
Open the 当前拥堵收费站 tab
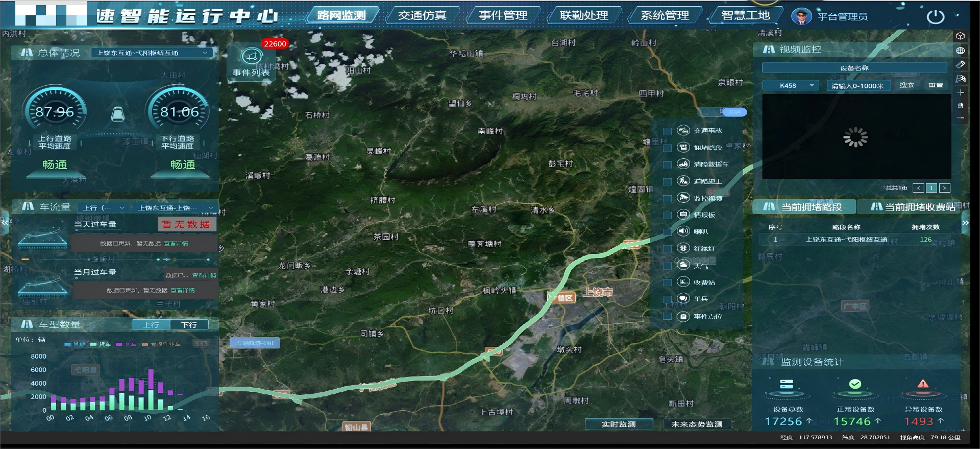click(x=913, y=207)
